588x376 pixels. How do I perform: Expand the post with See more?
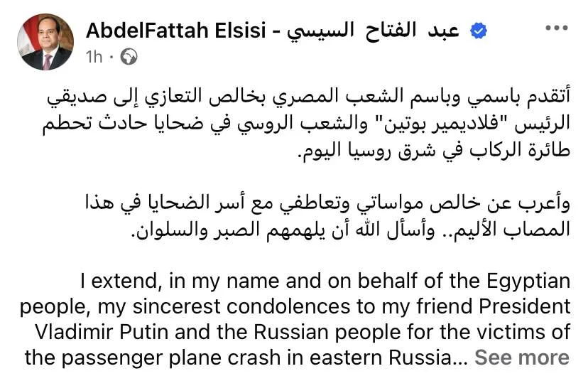[x=522, y=358]
